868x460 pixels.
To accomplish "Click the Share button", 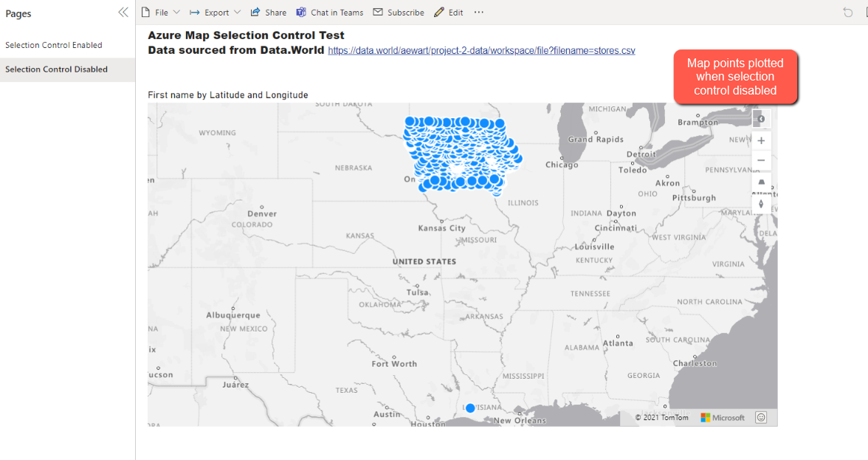I will pos(269,12).
